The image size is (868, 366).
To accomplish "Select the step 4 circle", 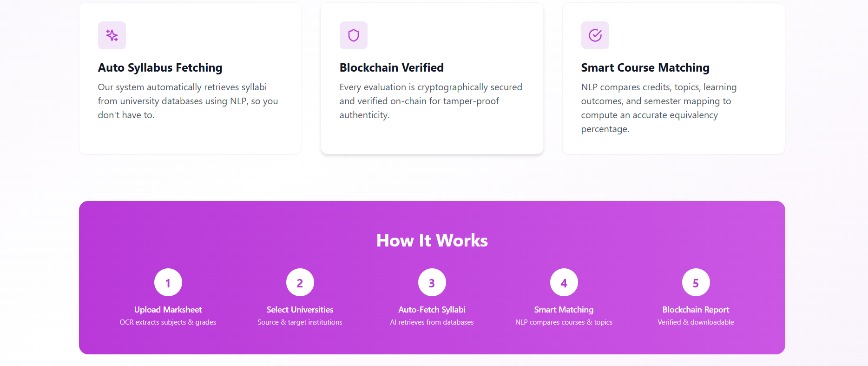I will (x=564, y=282).
